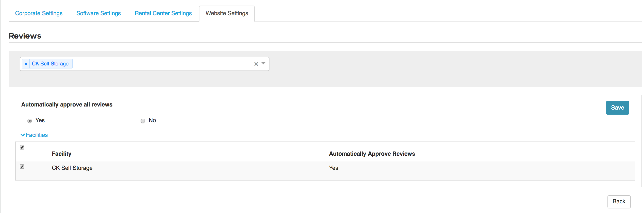The height and width of the screenshot is (213, 644).
Task: Uncheck the CK Self Storage row checkbox
Action: click(x=22, y=167)
